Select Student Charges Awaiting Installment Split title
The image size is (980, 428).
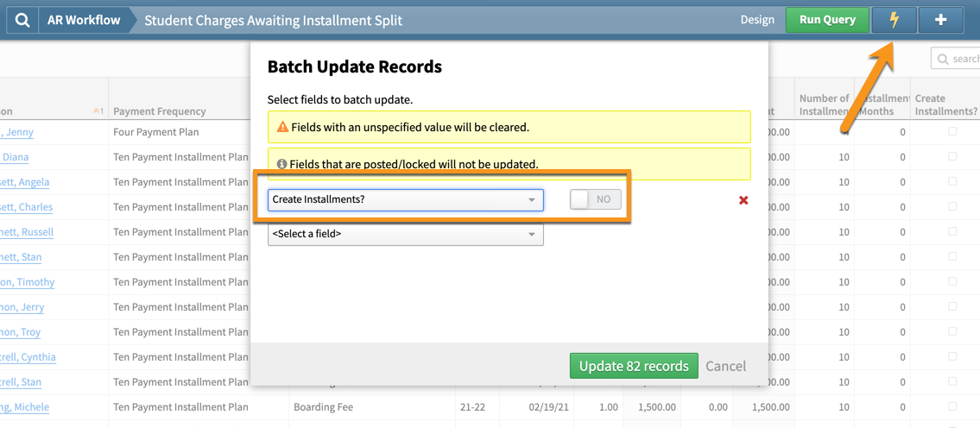coord(273,21)
